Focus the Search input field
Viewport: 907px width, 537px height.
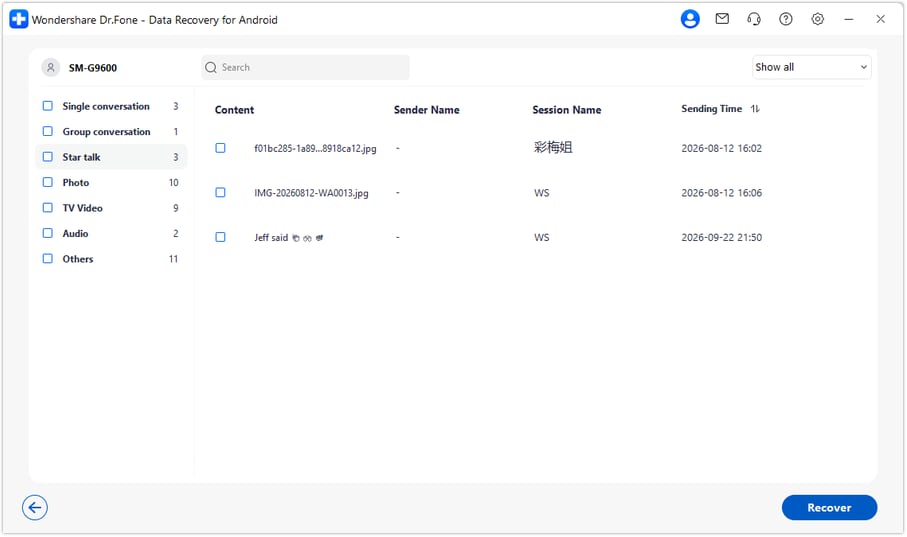(x=305, y=68)
